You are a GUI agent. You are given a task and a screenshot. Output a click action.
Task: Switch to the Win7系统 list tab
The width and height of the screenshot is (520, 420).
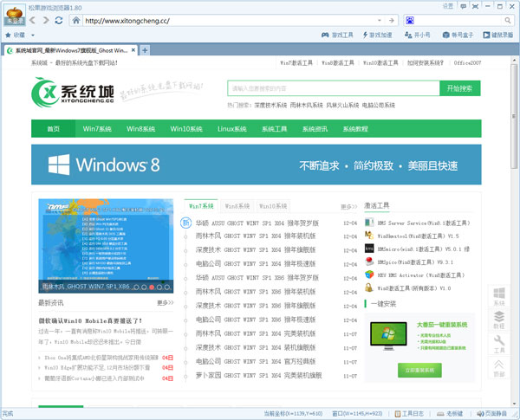201,206
